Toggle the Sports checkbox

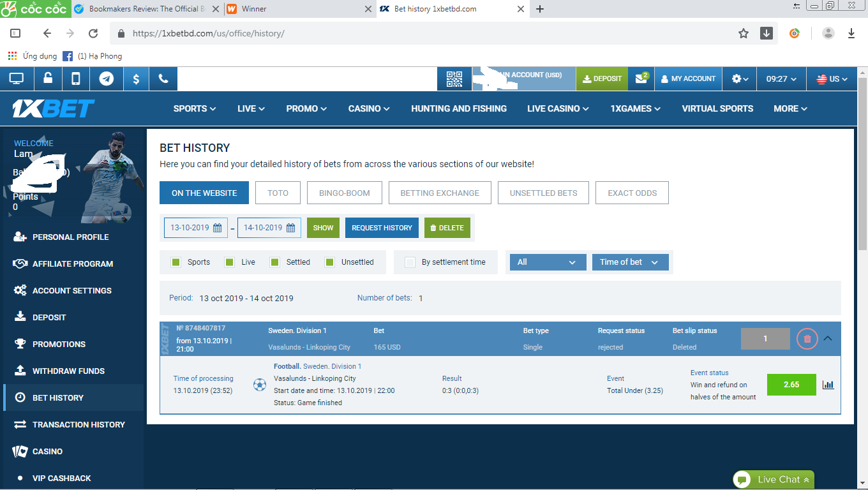(176, 262)
